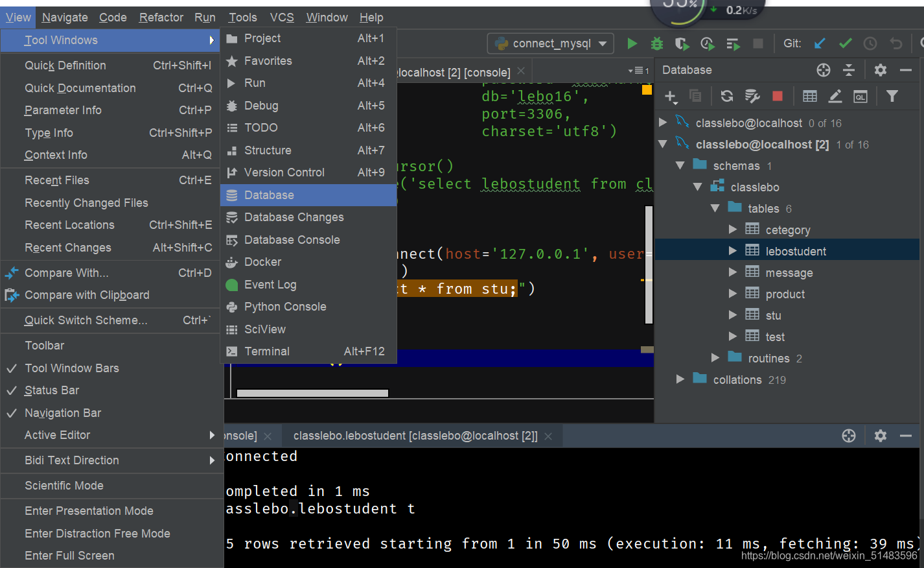
Task: Start debugging with the green bug icon
Action: 657,43
